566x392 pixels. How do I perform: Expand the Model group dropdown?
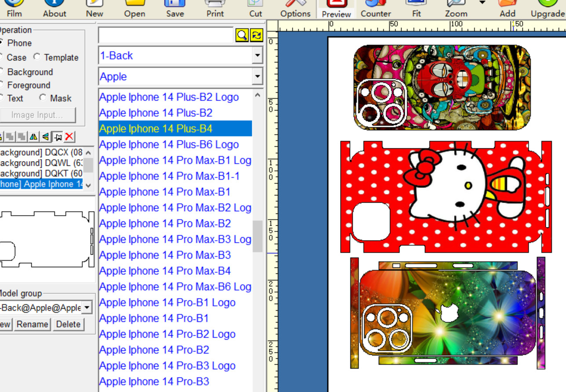87,308
